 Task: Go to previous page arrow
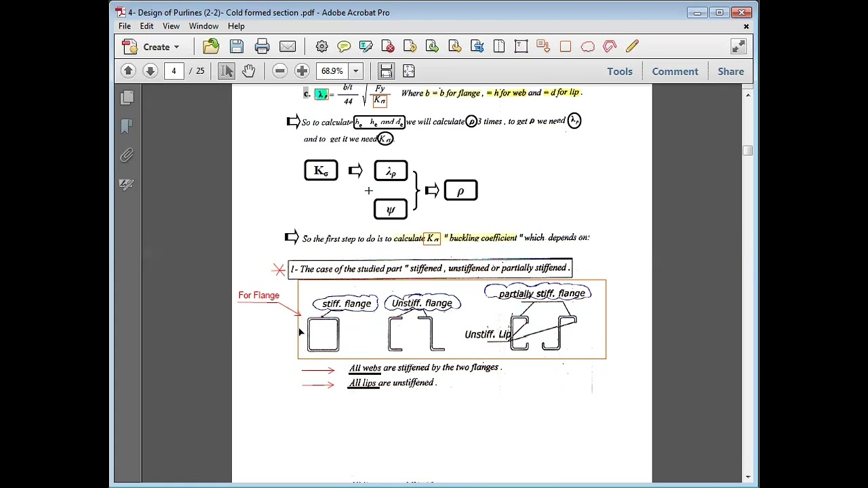128,71
